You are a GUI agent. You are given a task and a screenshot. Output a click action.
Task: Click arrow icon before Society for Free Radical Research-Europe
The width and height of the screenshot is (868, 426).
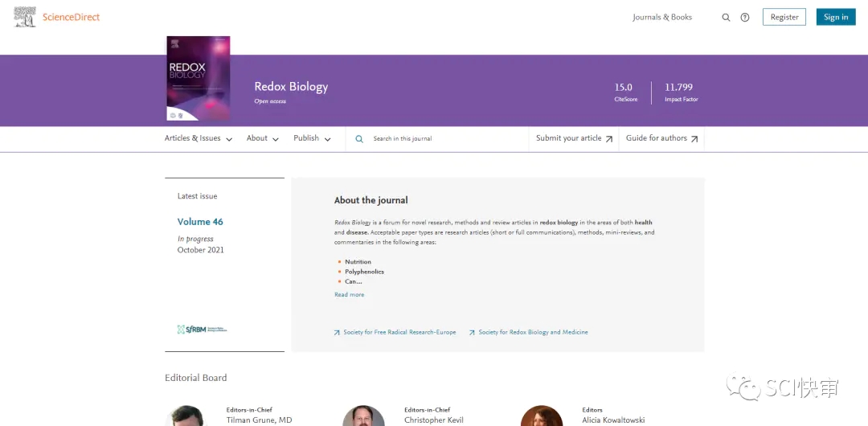click(x=337, y=333)
